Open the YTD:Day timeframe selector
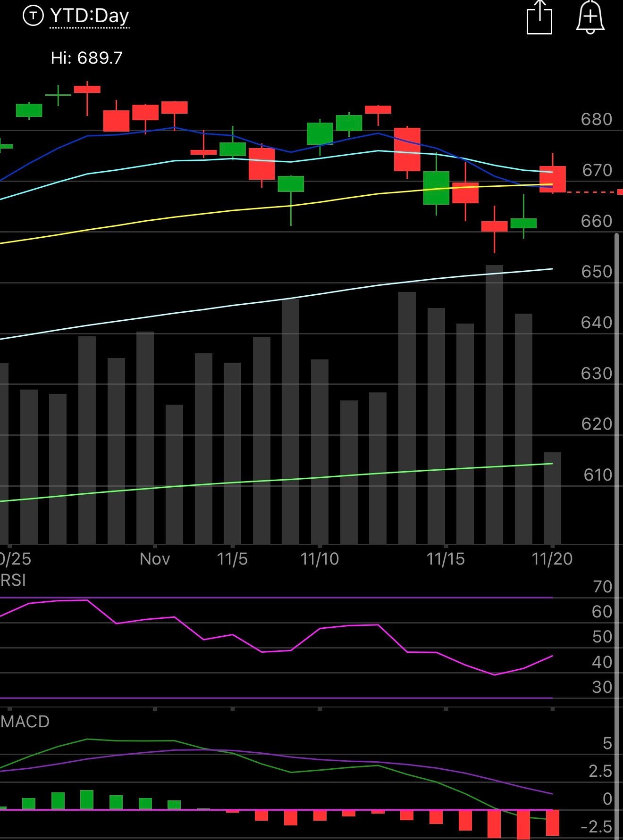This screenshot has width=623, height=840. pyautogui.click(x=89, y=16)
